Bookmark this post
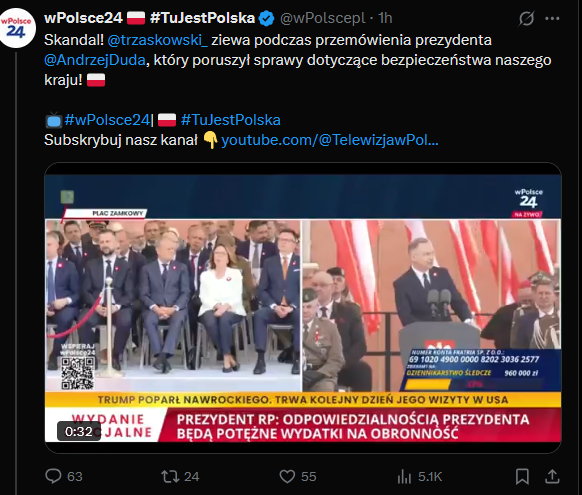 (522, 476)
